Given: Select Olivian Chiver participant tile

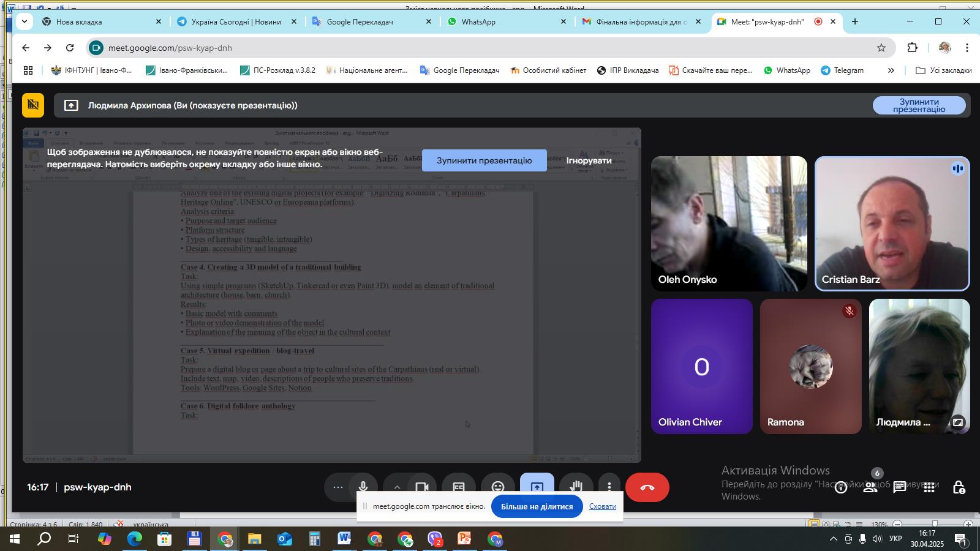Looking at the screenshot, I should click(702, 366).
